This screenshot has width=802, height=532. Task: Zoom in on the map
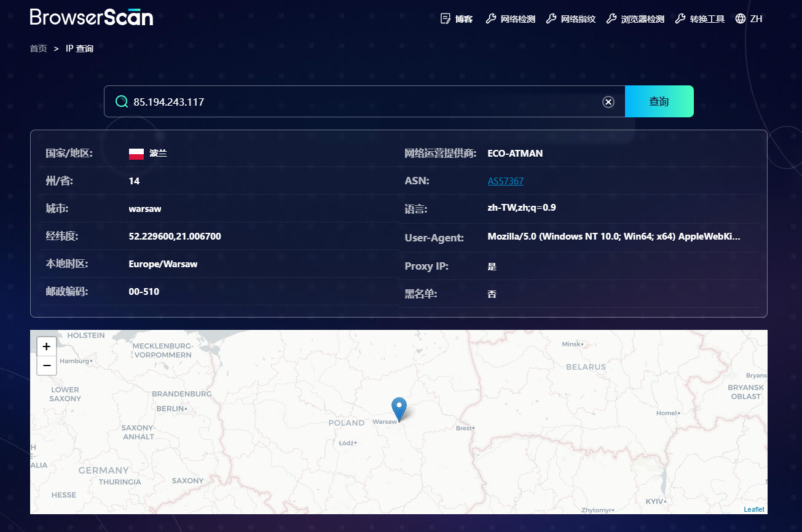(47, 346)
